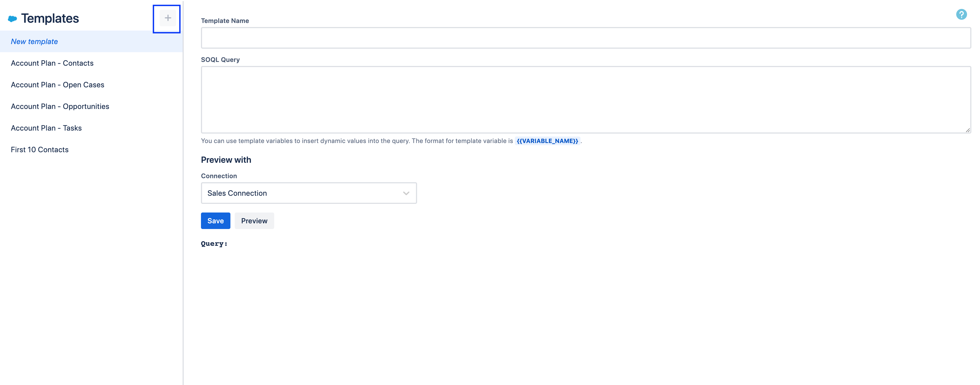This screenshot has height=385, width=980.
Task: Click the plus icon to add template
Action: tap(167, 18)
